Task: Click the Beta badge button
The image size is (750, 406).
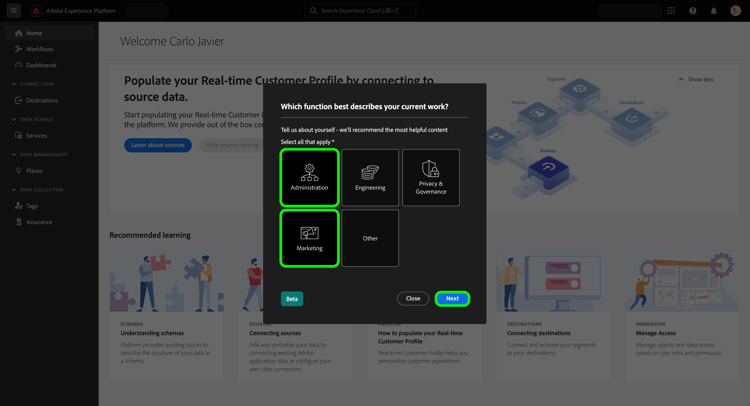Action: pos(292,299)
